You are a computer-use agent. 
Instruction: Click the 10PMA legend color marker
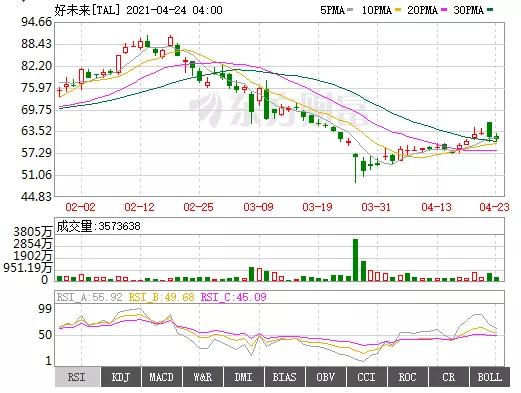[x=397, y=10]
